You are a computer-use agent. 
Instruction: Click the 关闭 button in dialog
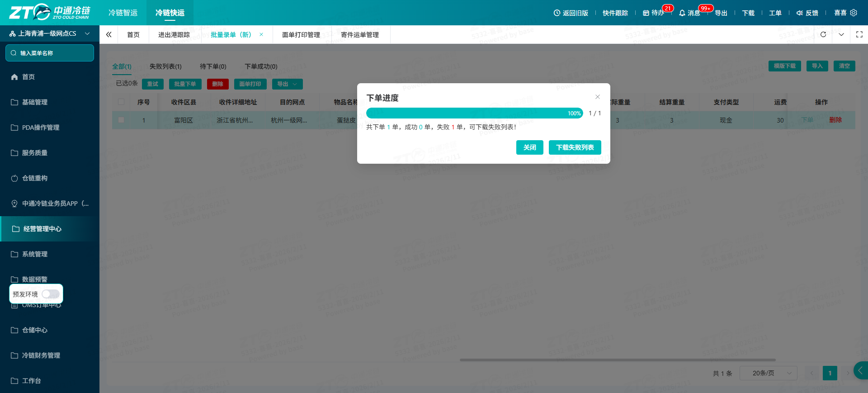(530, 147)
